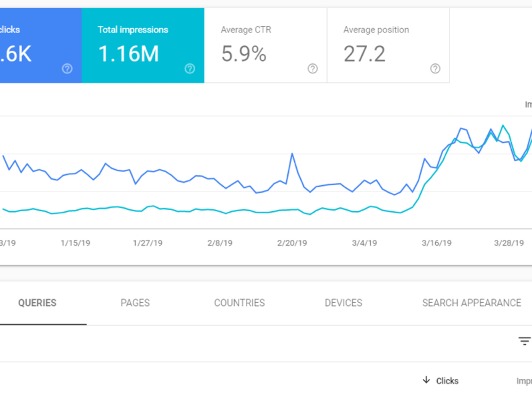Click the 3/16/19 date axis label
This screenshot has height=399, width=532.
(437, 243)
